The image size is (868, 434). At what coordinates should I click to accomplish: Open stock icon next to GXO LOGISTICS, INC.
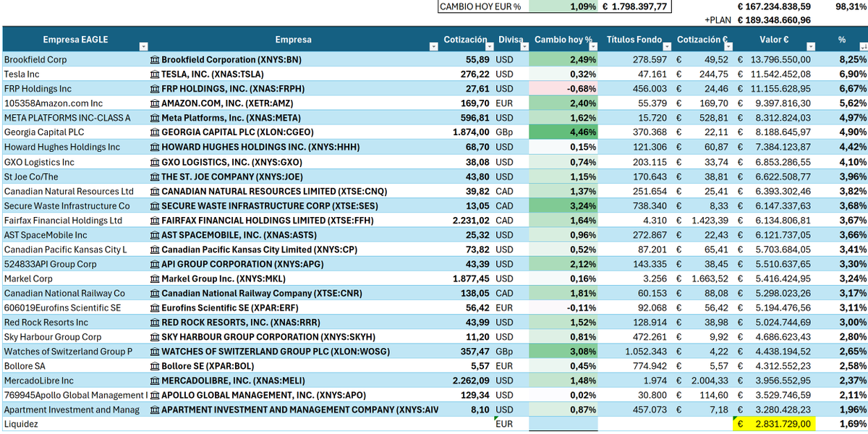[155, 162]
